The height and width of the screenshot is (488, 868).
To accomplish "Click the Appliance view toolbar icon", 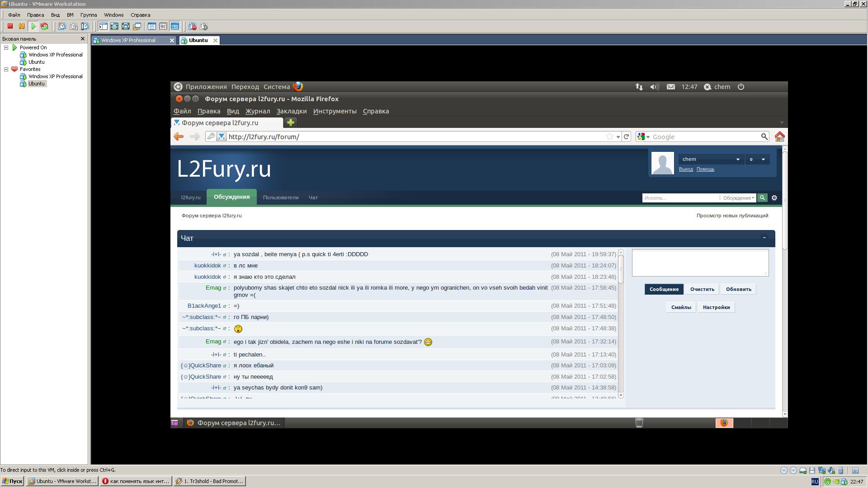I will coord(163,26).
